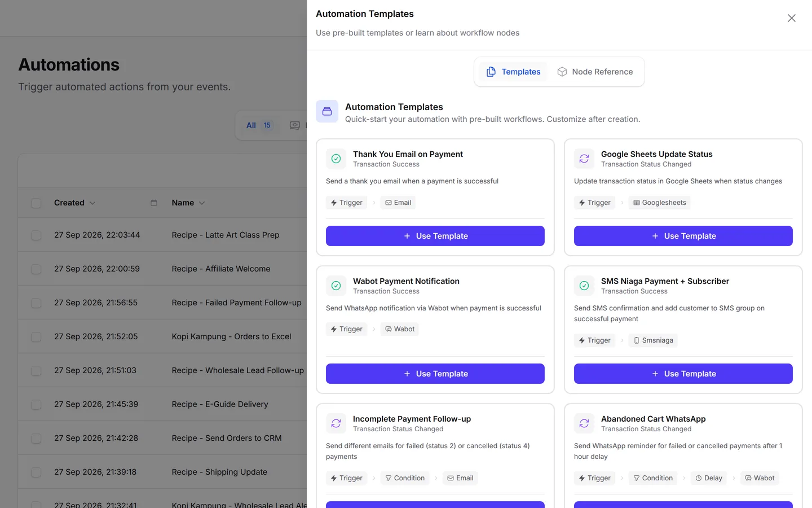Check the Recipe - Latte Art Class Prep row

click(x=36, y=235)
